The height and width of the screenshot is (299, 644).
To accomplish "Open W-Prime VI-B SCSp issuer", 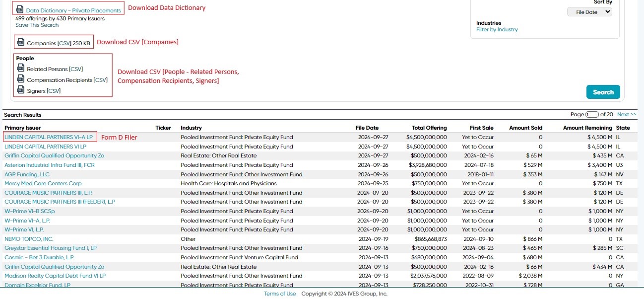I will [x=30, y=211].
